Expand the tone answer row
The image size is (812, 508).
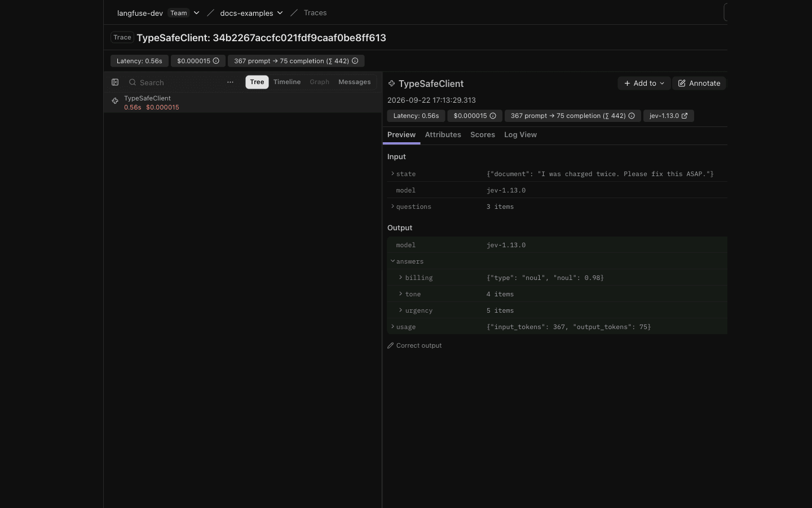(x=400, y=294)
